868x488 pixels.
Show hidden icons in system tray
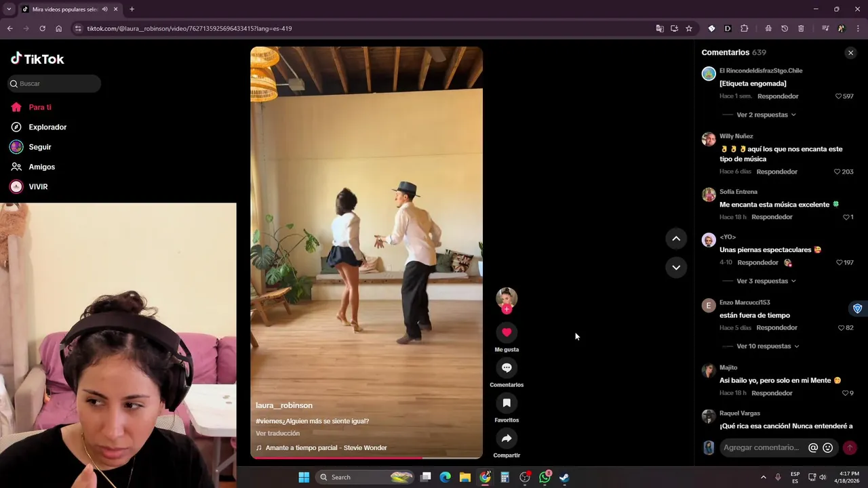[763, 477]
